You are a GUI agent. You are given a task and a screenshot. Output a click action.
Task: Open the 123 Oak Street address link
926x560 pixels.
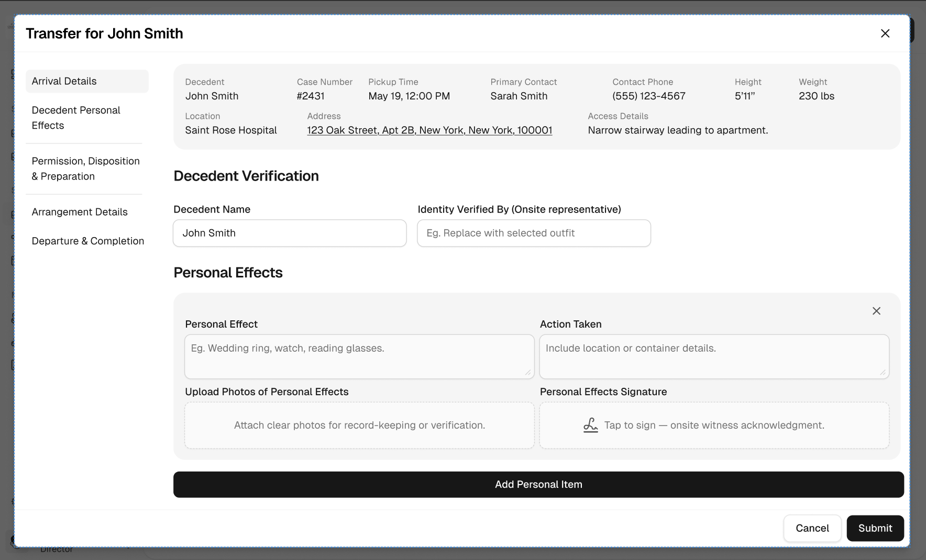click(429, 130)
